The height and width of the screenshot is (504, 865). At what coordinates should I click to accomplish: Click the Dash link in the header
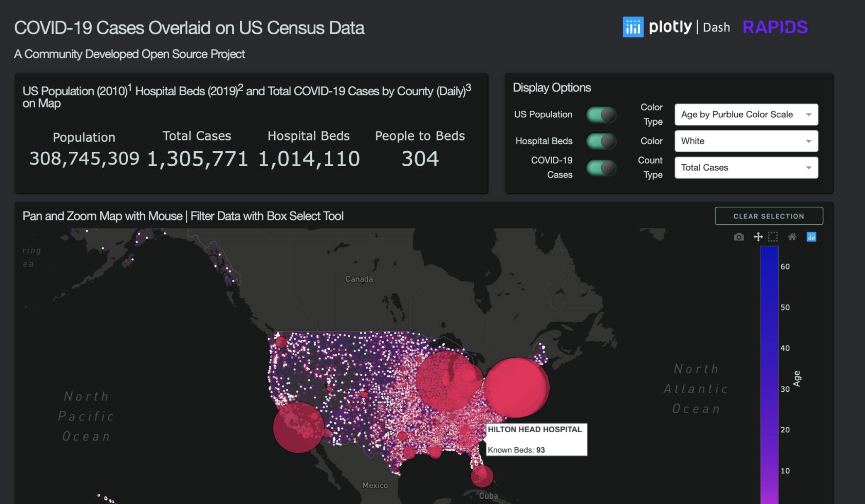pos(716,28)
